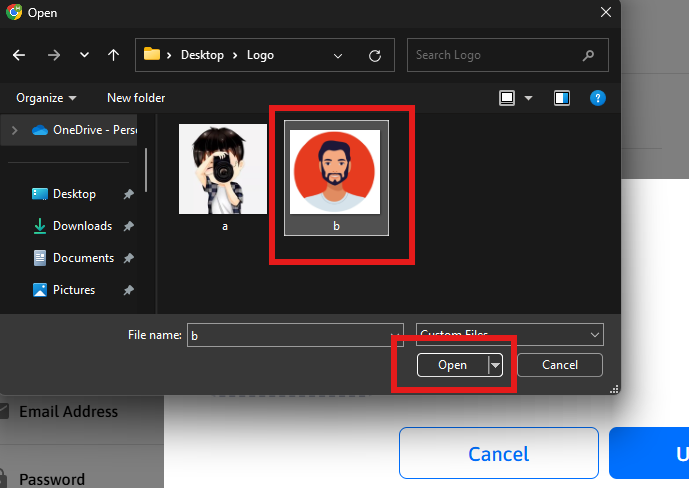
Task: Click the Open button
Action: 452,365
